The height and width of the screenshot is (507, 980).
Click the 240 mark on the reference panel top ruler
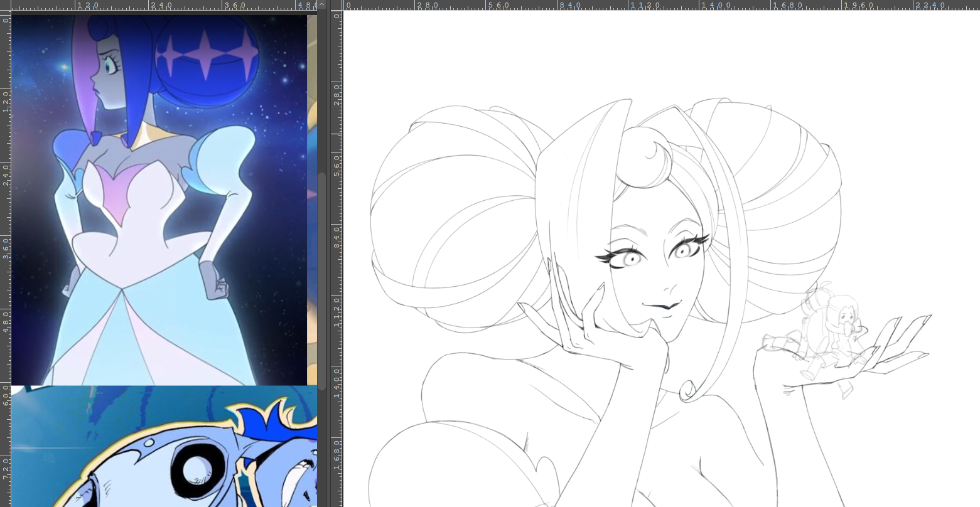150,5
